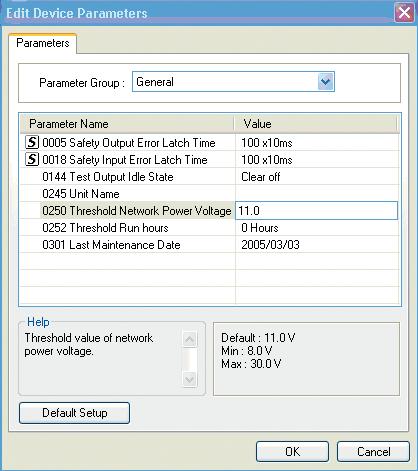Select the General parameter group combo box
Image resolution: width=418 pixels, height=471 pixels.
[x=233, y=82]
